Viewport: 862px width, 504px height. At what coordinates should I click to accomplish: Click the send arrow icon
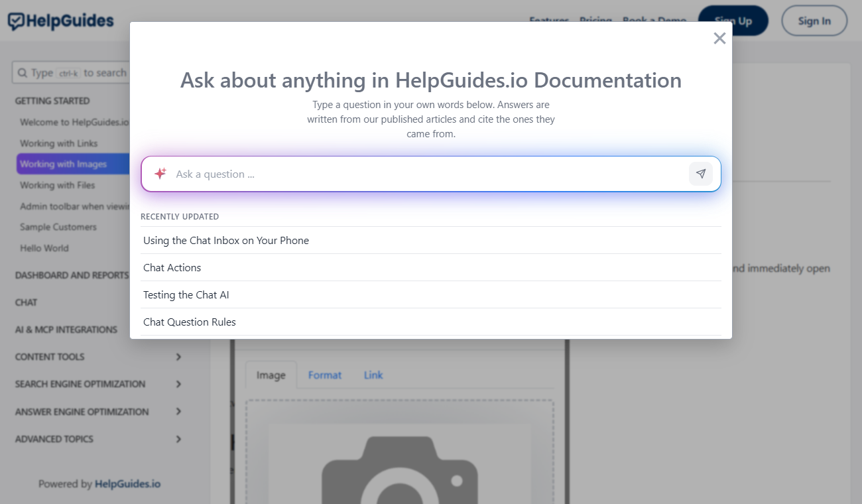click(x=701, y=174)
